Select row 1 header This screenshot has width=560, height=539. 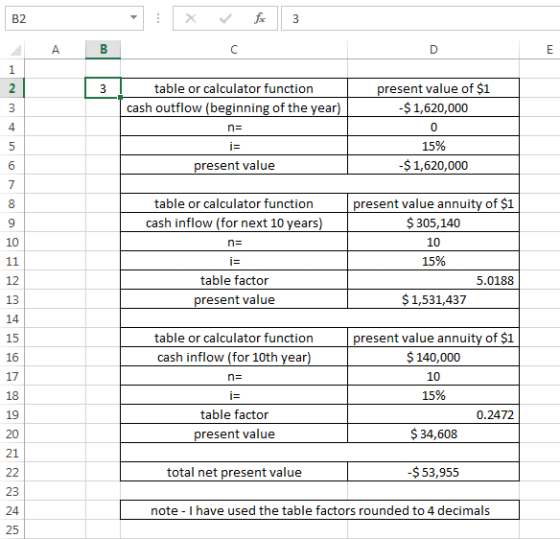[12, 69]
